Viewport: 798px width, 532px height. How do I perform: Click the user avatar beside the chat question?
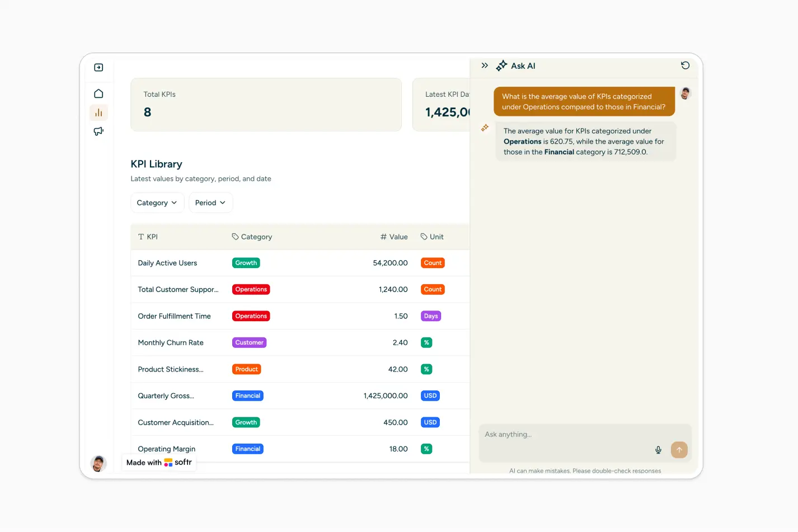(686, 93)
